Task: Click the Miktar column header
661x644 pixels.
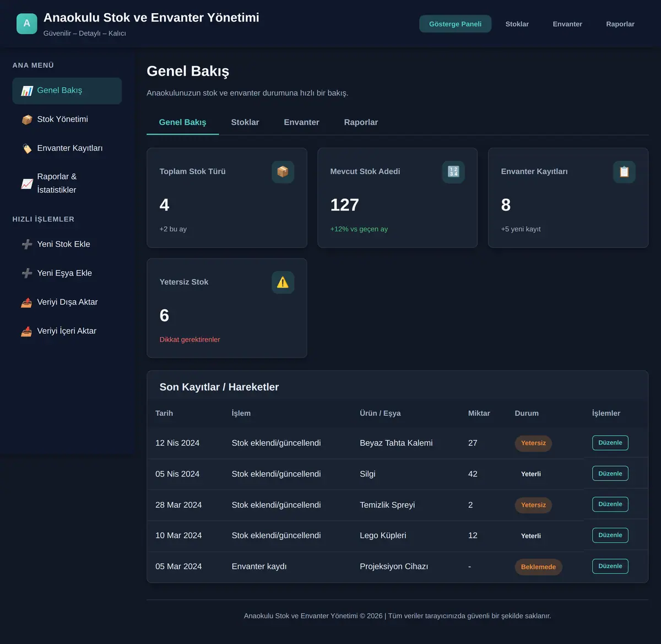Action: pyautogui.click(x=479, y=413)
